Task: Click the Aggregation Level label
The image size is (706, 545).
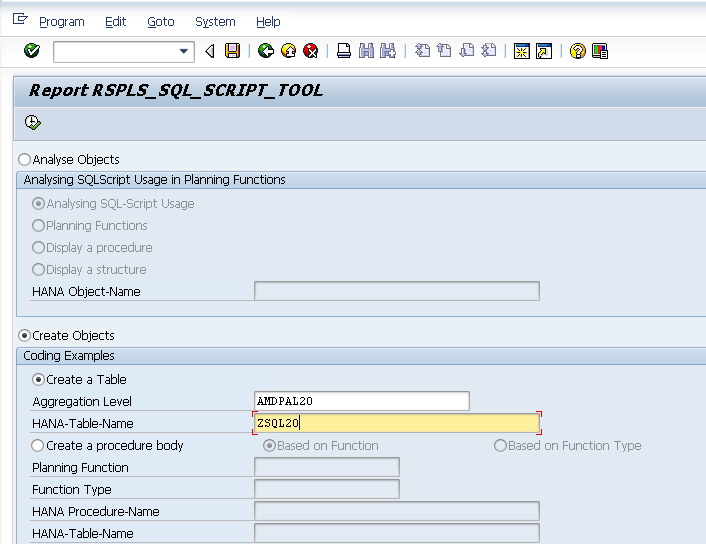Action: point(82,402)
